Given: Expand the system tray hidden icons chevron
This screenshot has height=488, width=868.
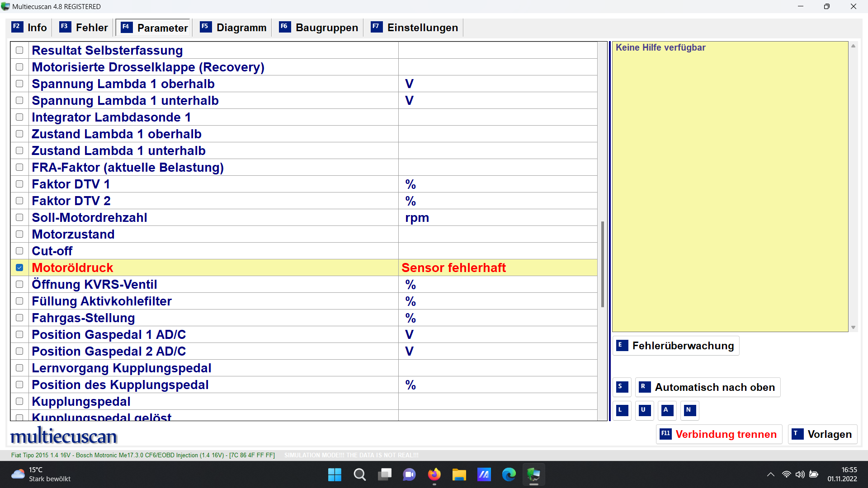Looking at the screenshot, I should [771, 474].
